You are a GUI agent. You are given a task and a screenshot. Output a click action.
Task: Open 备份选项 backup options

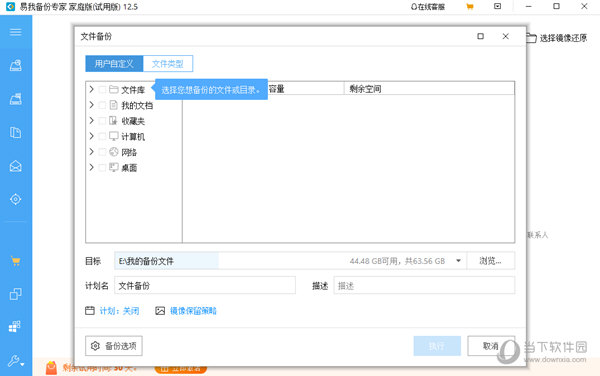pyautogui.click(x=114, y=346)
